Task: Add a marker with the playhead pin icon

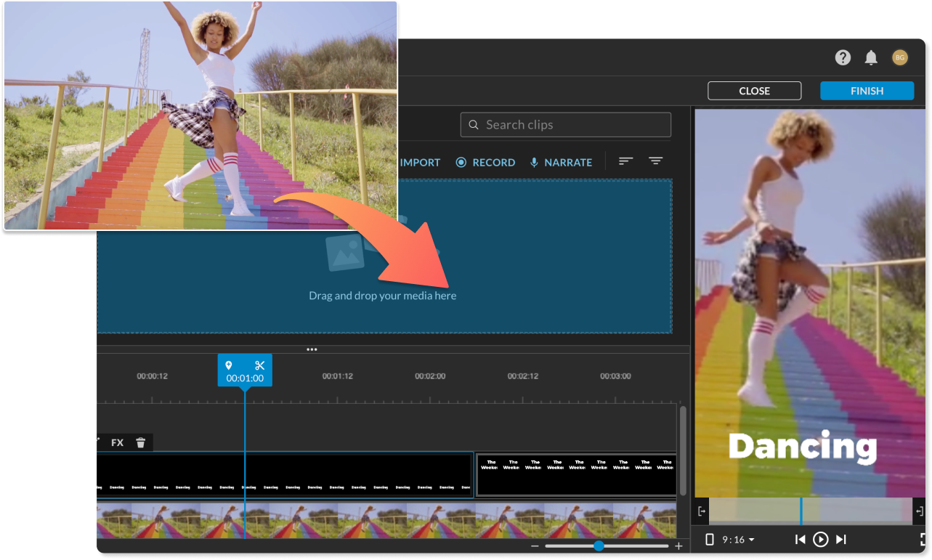Action: 229,365
